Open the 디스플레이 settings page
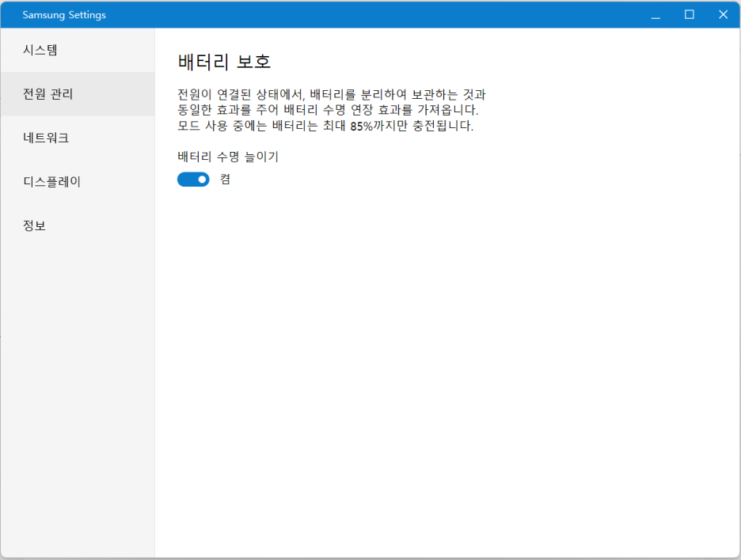This screenshot has height=560, width=741. pyautogui.click(x=78, y=182)
